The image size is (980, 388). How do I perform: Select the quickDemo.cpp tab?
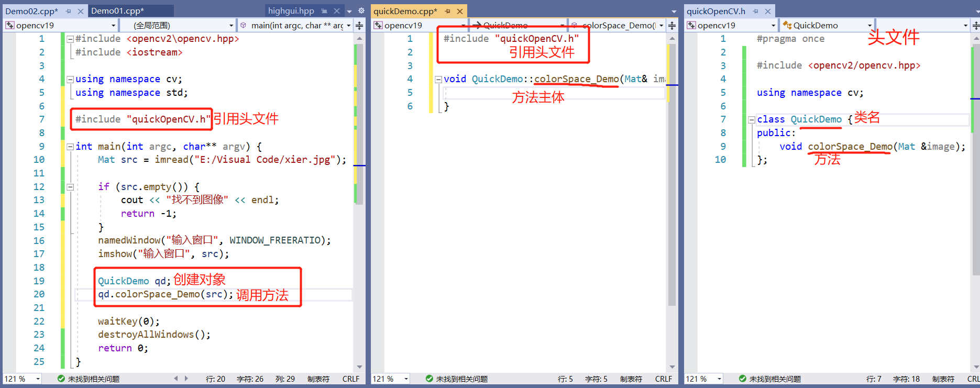click(405, 11)
